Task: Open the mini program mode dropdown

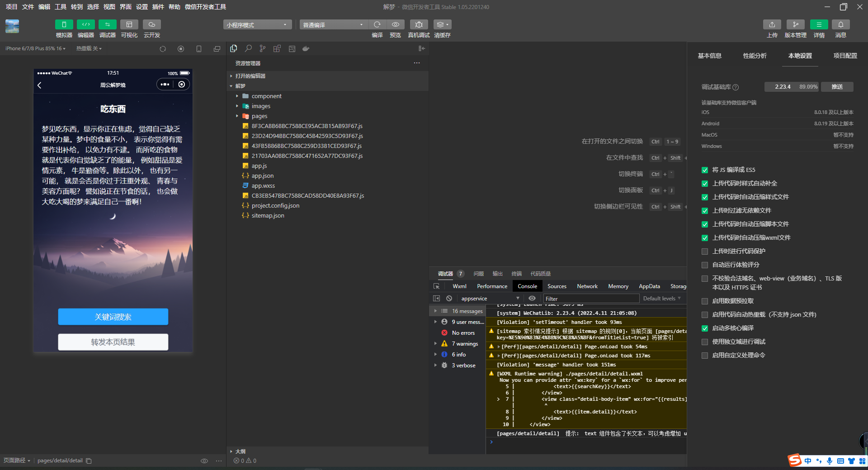Action: coord(257,25)
